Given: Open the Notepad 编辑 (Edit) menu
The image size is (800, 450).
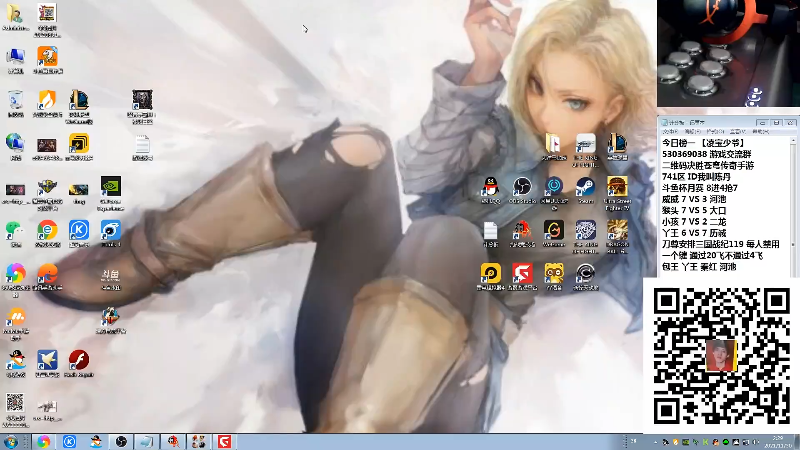Looking at the screenshot, I should click(x=691, y=132).
